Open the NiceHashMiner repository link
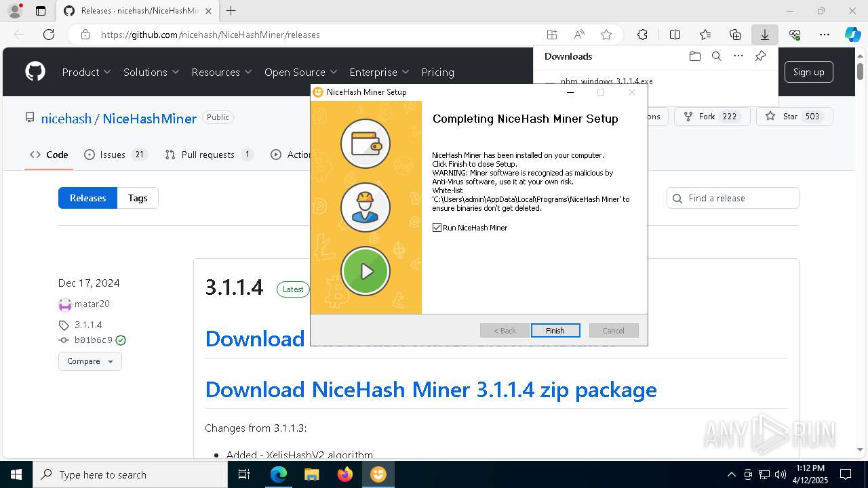Viewport: 868px width, 488px height. point(150,119)
